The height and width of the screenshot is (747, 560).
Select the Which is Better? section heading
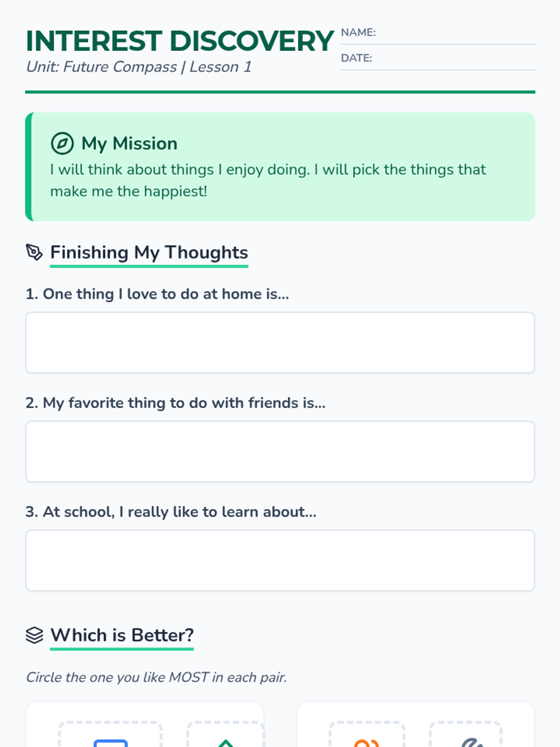pos(122,635)
